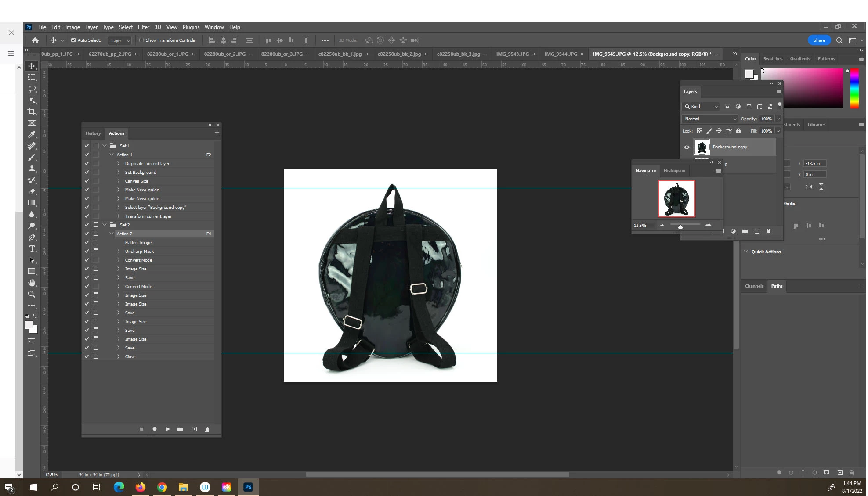868x496 pixels.
Task: Select the Eyedropper tool
Action: [x=32, y=134]
